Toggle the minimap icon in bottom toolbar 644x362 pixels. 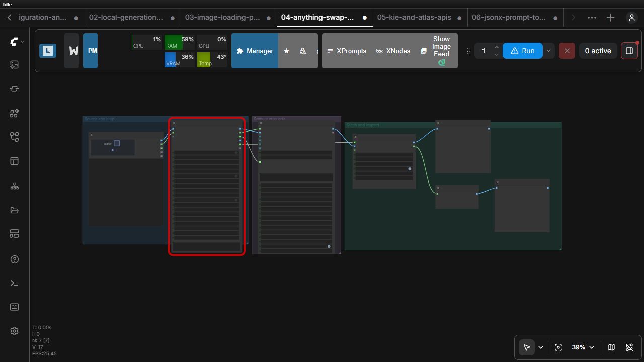611,347
